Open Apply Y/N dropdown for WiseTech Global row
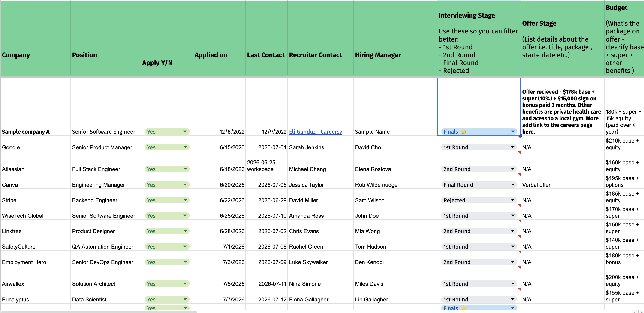This screenshot has width=644, height=313. pos(167,216)
